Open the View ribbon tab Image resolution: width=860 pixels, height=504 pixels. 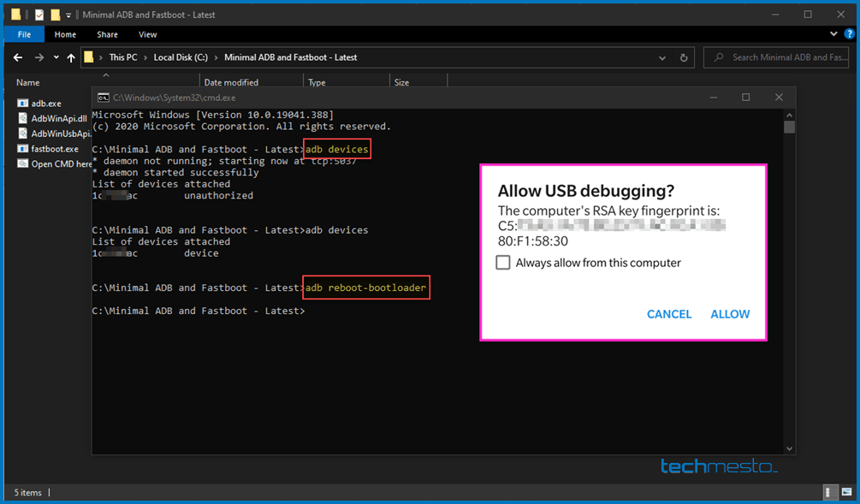click(147, 34)
